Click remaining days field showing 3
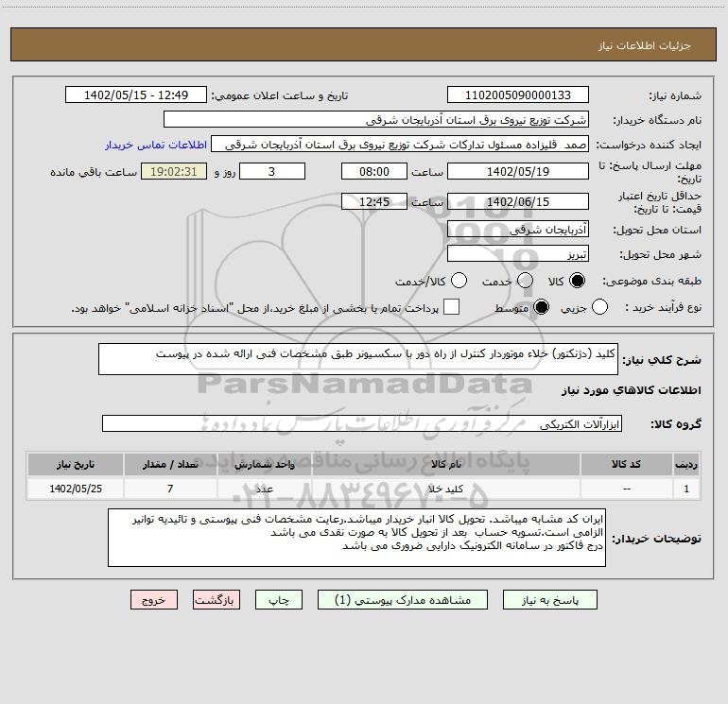Image resolution: width=728 pixels, height=704 pixels. click(x=272, y=171)
